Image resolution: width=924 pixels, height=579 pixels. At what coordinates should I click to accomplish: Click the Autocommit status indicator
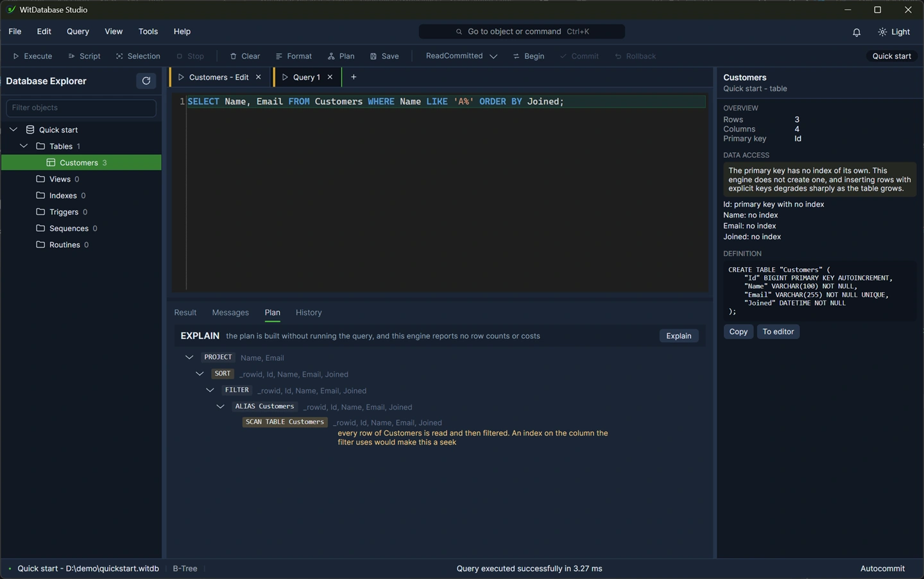click(882, 569)
